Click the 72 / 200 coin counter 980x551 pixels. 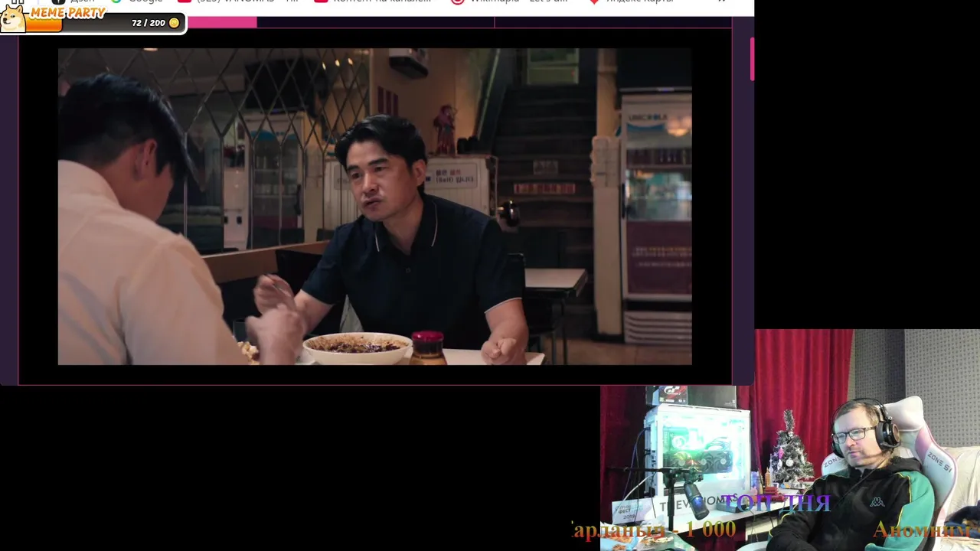[x=149, y=23]
